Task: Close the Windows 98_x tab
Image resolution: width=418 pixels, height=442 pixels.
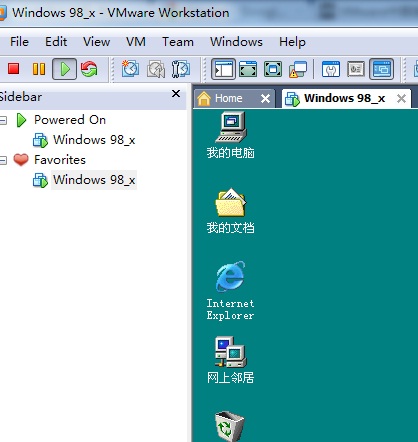Action: click(401, 99)
